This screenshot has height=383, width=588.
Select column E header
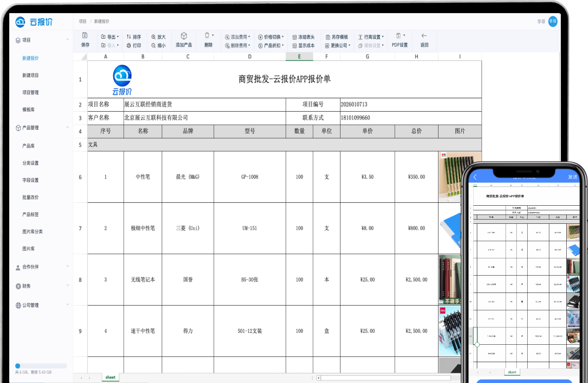coord(299,56)
